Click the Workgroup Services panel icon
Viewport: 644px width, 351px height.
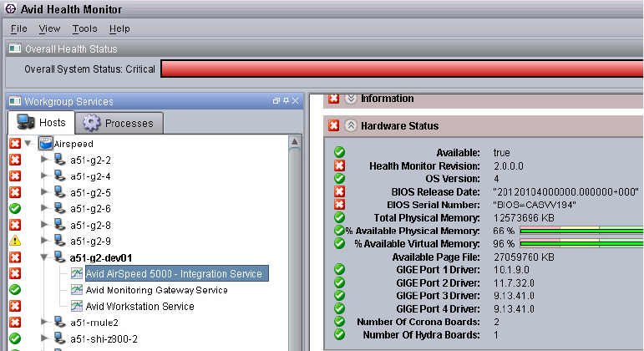tap(15, 100)
